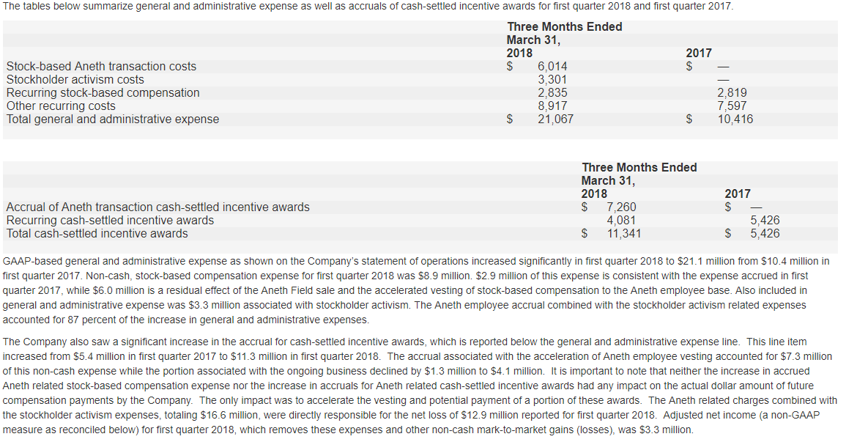Image resolution: width=868 pixels, height=442 pixels.
Task: Click 'Total cash-settled incentive awards' row label
Action: click(x=97, y=234)
